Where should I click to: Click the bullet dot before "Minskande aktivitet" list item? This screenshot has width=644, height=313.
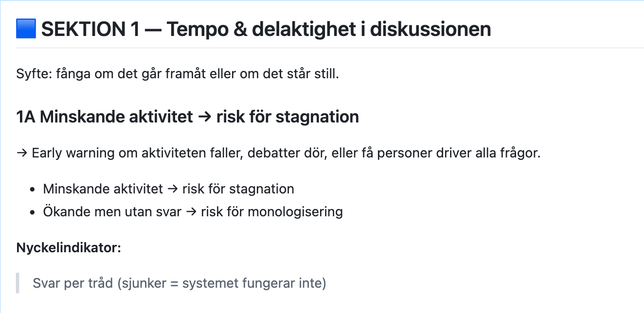click(33, 189)
